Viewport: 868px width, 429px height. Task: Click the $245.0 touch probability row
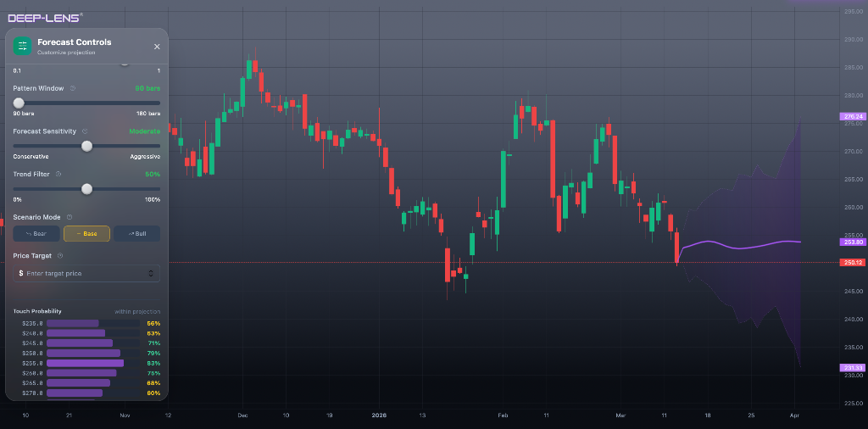click(x=87, y=343)
